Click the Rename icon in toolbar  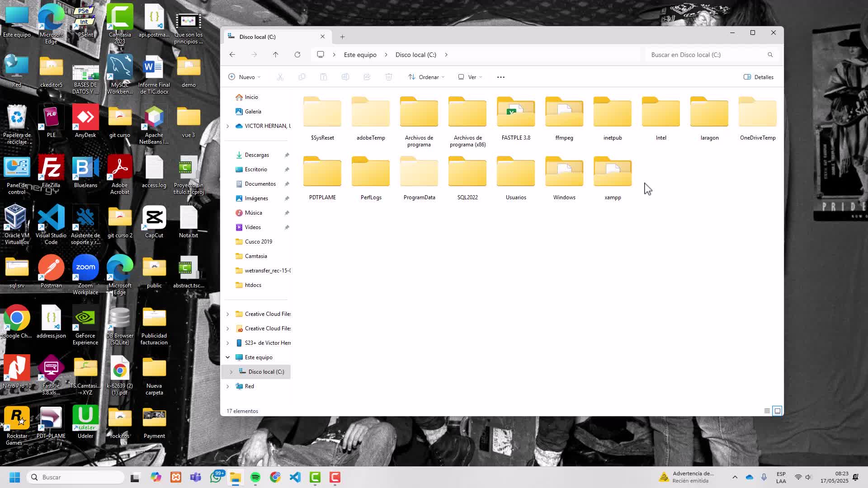click(x=345, y=77)
